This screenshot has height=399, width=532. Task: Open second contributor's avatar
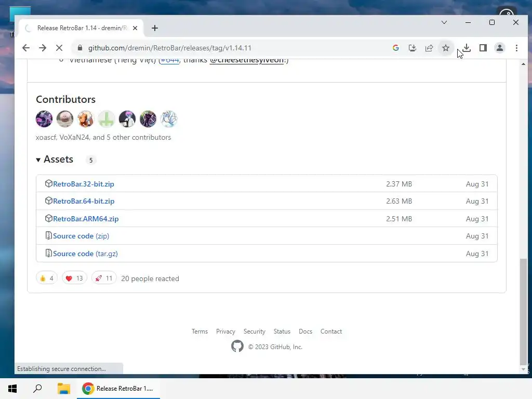[65, 119]
